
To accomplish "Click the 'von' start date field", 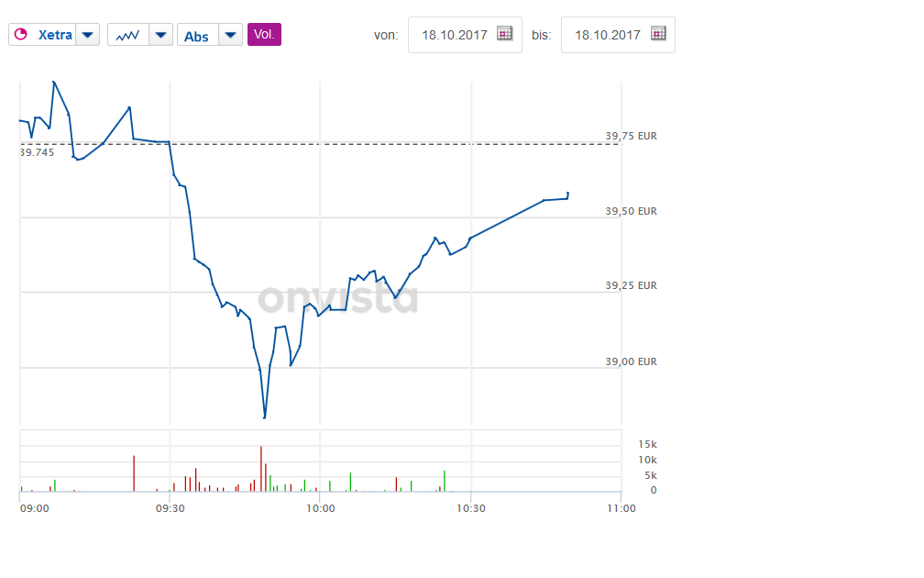I will [453, 35].
